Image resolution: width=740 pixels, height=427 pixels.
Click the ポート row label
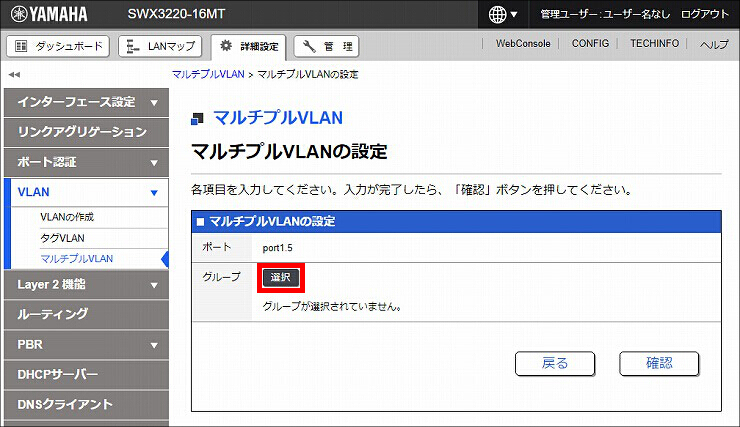click(x=216, y=247)
